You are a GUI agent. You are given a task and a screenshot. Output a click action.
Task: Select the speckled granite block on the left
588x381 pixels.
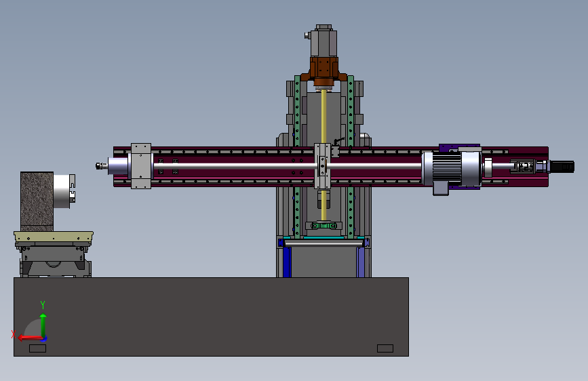(x=37, y=201)
